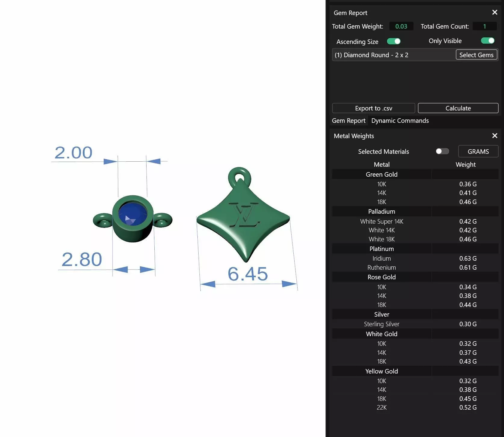Select the Green Gold header row
This screenshot has width=504, height=437.
[x=415, y=174]
